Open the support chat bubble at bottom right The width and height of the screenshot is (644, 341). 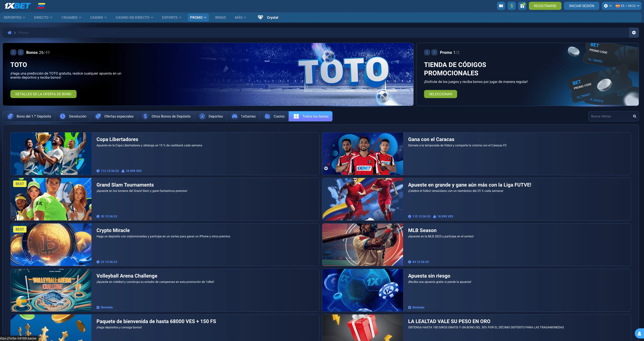(x=639, y=333)
